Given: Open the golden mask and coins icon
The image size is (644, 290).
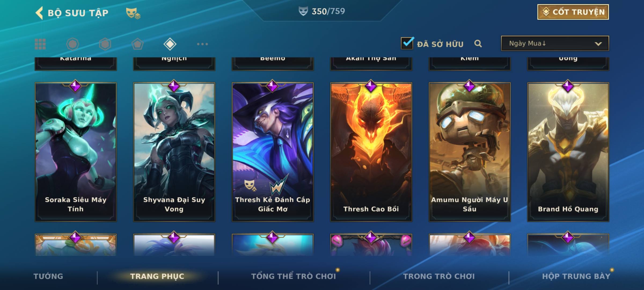Looking at the screenshot, I should click(x=133, y=13).
